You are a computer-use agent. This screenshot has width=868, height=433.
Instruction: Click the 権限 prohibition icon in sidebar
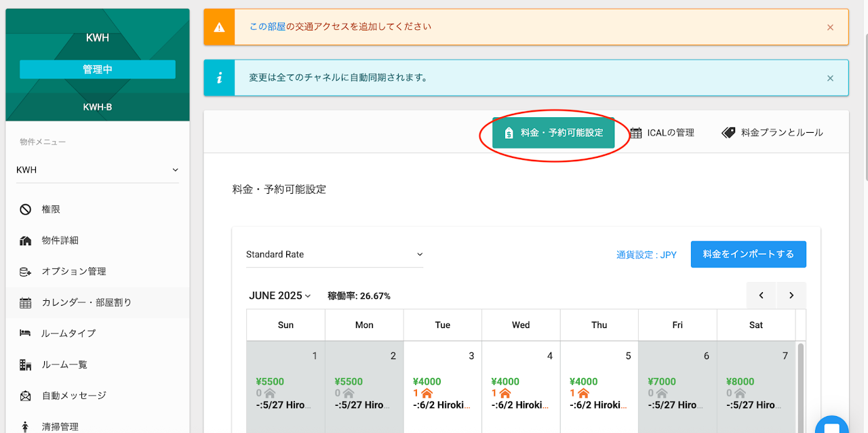coord(26,209)
